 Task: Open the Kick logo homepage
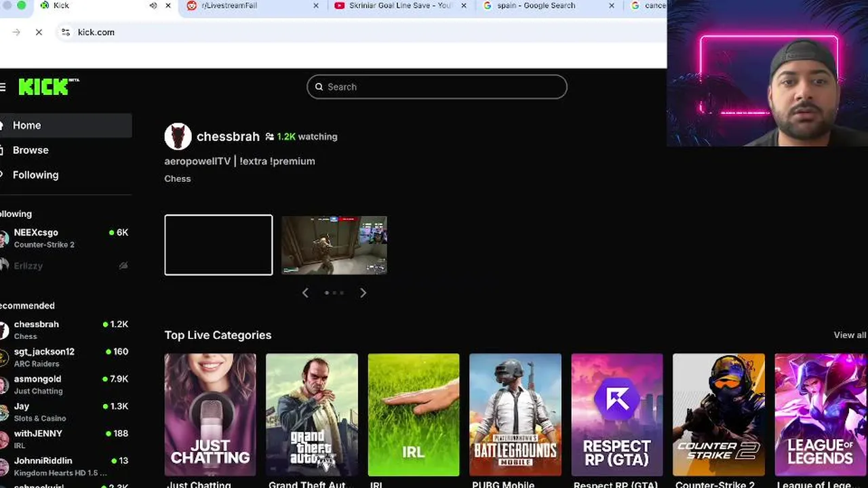(x=48, y=87)
